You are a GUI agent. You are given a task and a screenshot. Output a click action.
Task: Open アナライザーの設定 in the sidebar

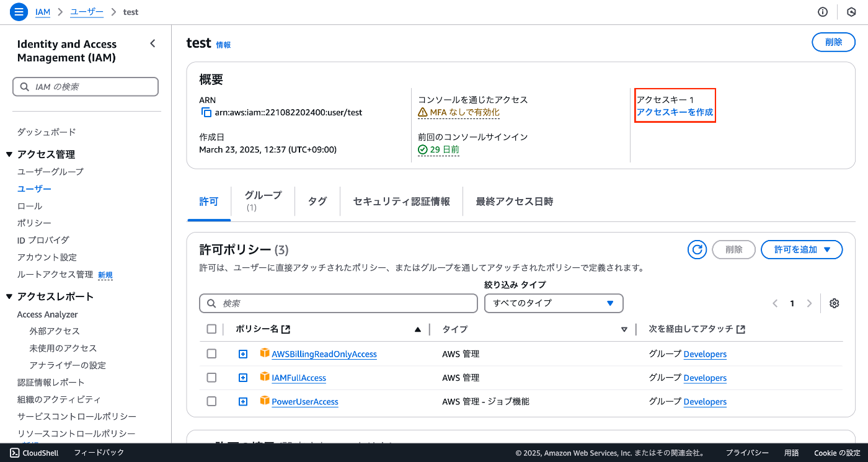[68, 365]
